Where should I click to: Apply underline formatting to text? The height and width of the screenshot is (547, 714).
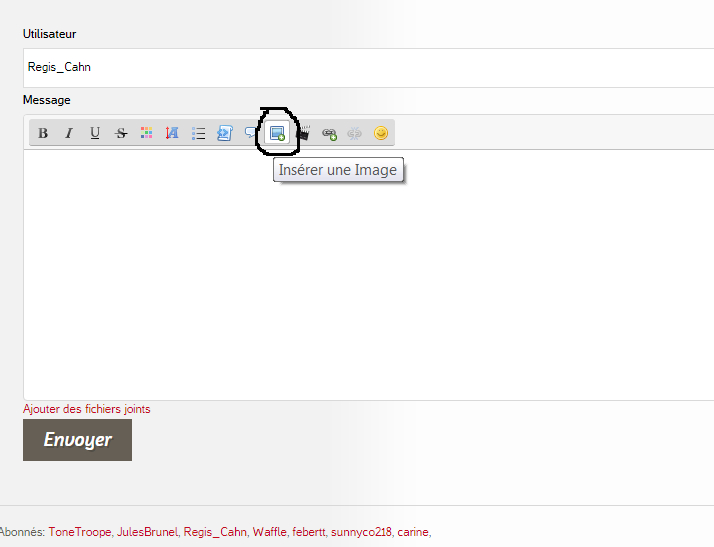click(x=95, y=133)
